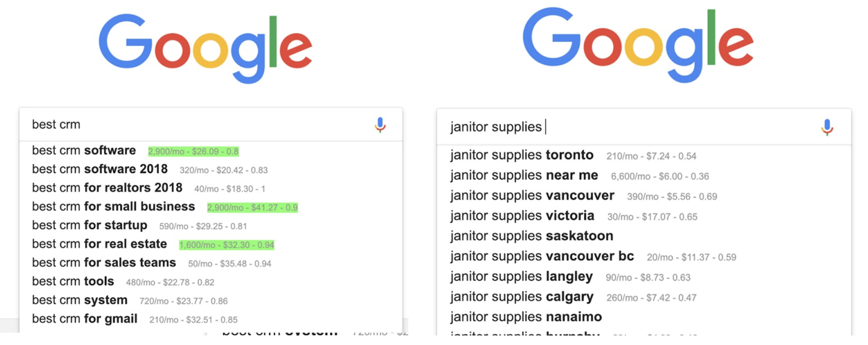Viewport: 868px width, 345px height.
Task: Pick 'janitor supplies saskatoon' suggestion
Action: [531, 236]
